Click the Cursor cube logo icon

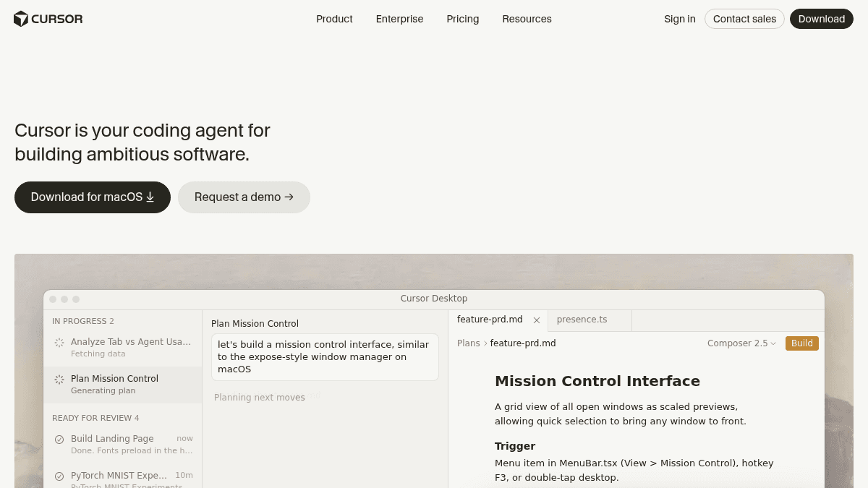pos(21,19)
